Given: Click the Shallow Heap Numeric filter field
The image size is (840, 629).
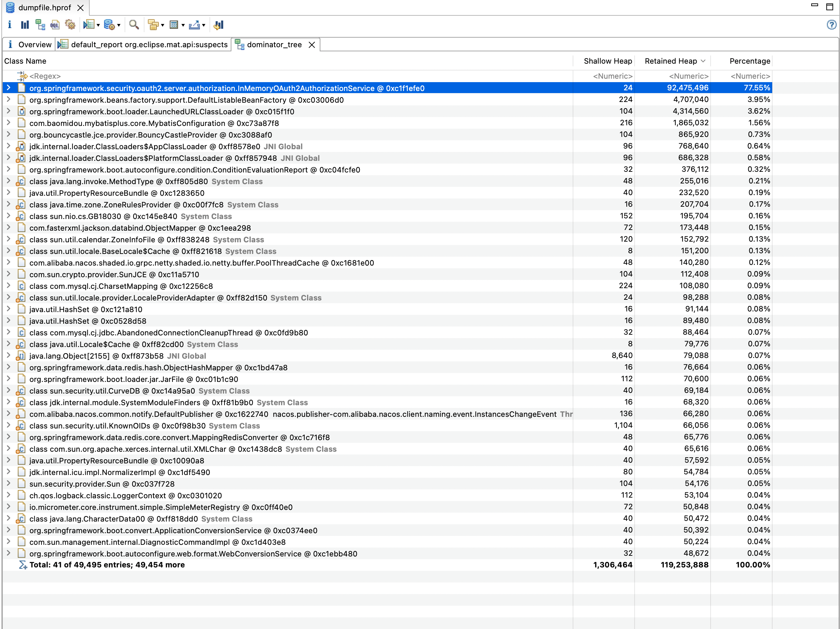Looking at the screenshot, I should point(604,76).
